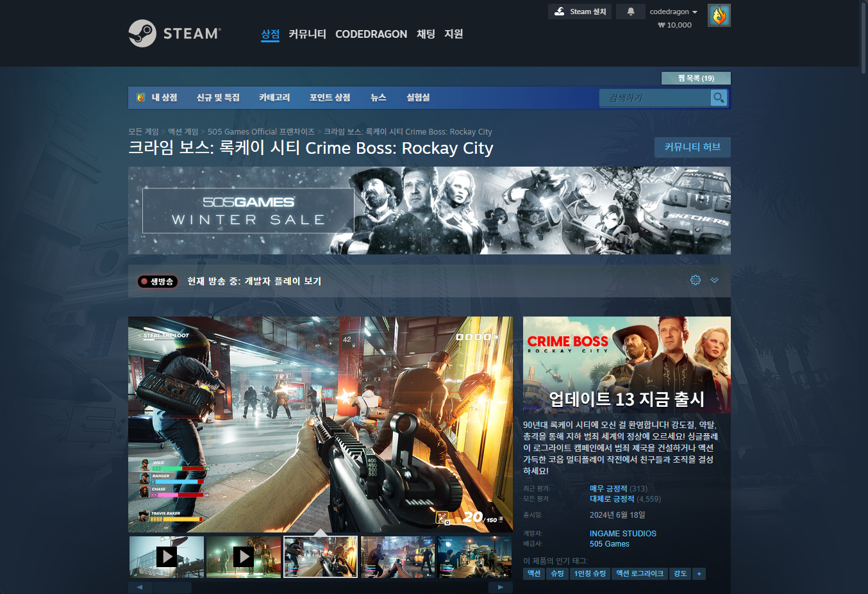
Task: Play the second video thumbnail
Action: point(244,557)
